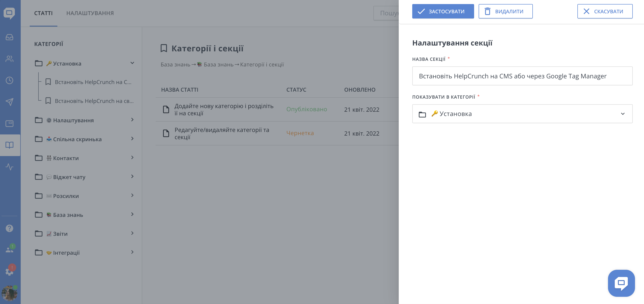Screen dimensions: 644x304
Task: Click the clock history icon in the sidebar
Action: (x=9, y=80)
